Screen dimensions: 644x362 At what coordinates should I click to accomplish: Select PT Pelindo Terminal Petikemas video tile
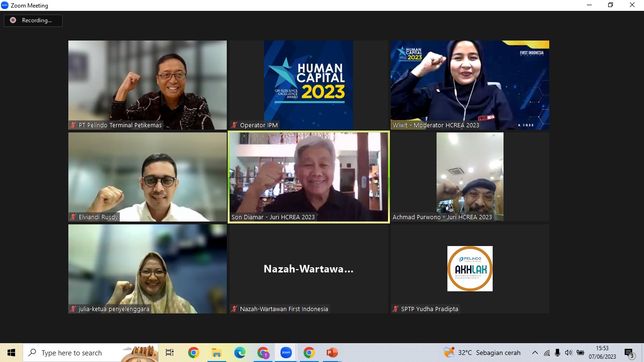click(x=148, y=85)
